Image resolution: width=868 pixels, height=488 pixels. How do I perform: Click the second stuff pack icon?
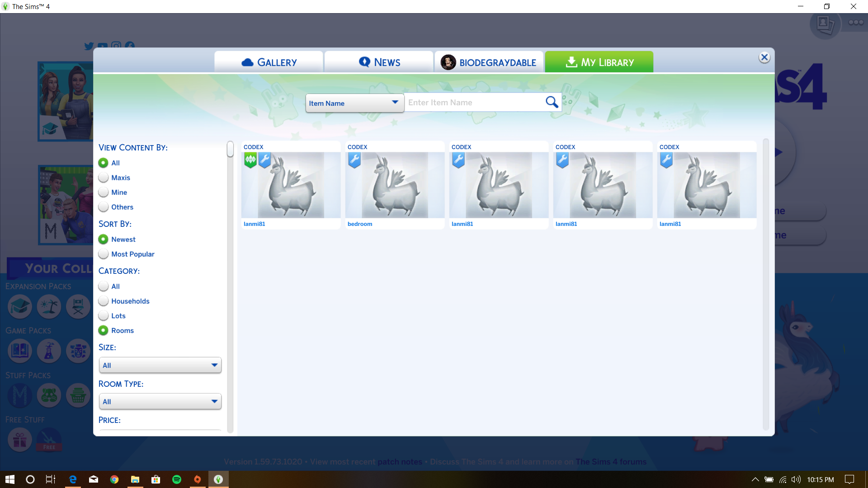(x=49, y=395)
